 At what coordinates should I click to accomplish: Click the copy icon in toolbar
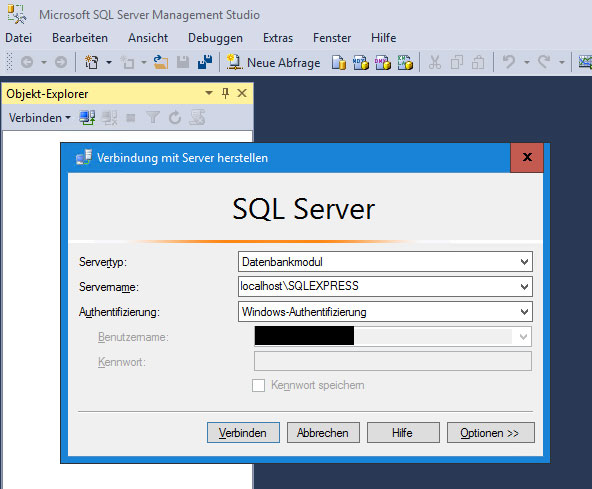pos(457,62)
